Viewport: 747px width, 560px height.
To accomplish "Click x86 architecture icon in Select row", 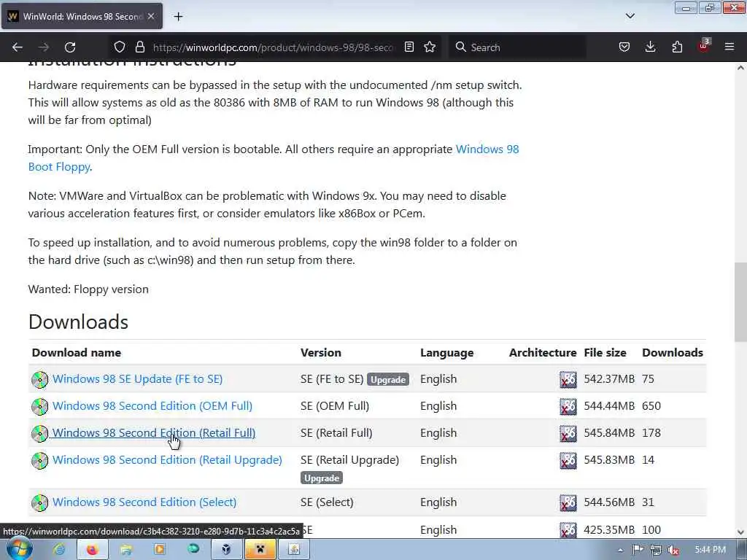I will (x=568, y=503).
